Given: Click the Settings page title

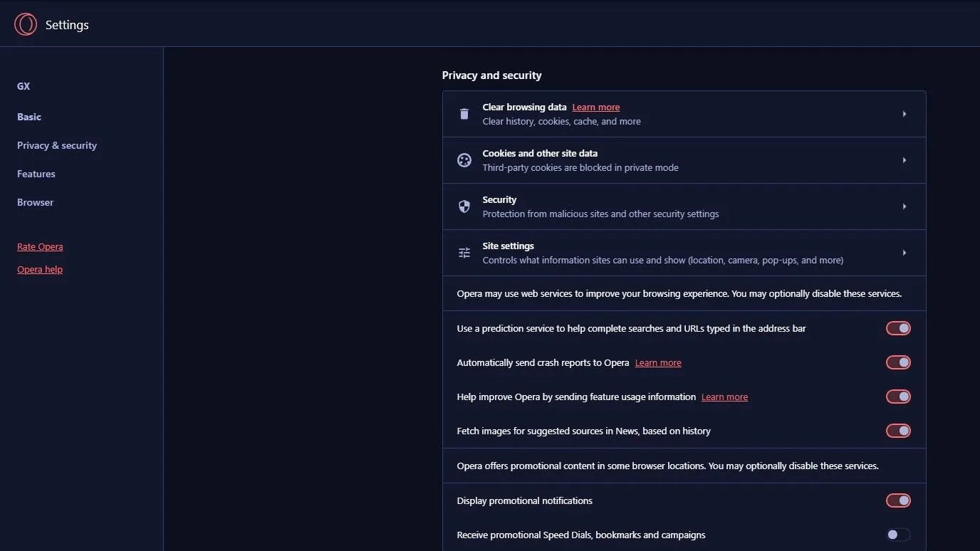Looking at the screenshot, I should tap(67, 25).
